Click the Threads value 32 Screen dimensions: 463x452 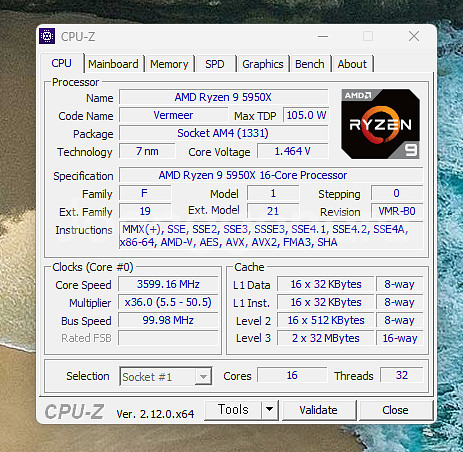[402, 375]
